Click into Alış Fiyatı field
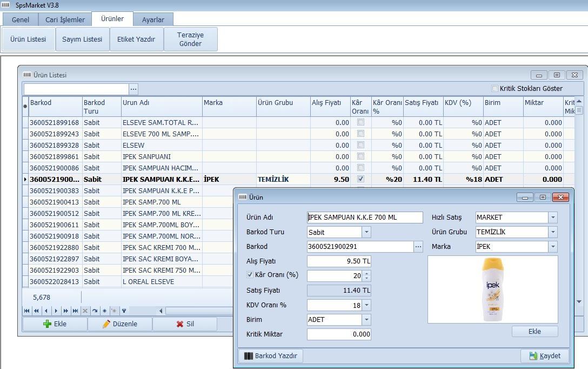Viewport: 588px width, 369px height. point(339,261)
